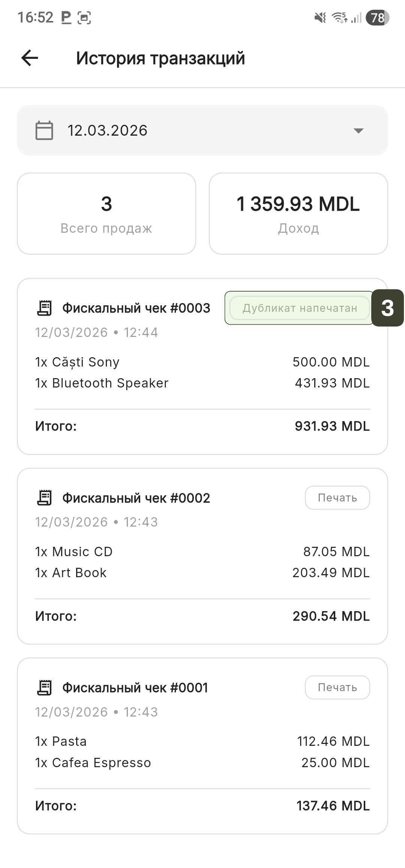405x868 pixels.
Task: Click receipt icon for fiscal check #0001
Action: click(44, 687)
